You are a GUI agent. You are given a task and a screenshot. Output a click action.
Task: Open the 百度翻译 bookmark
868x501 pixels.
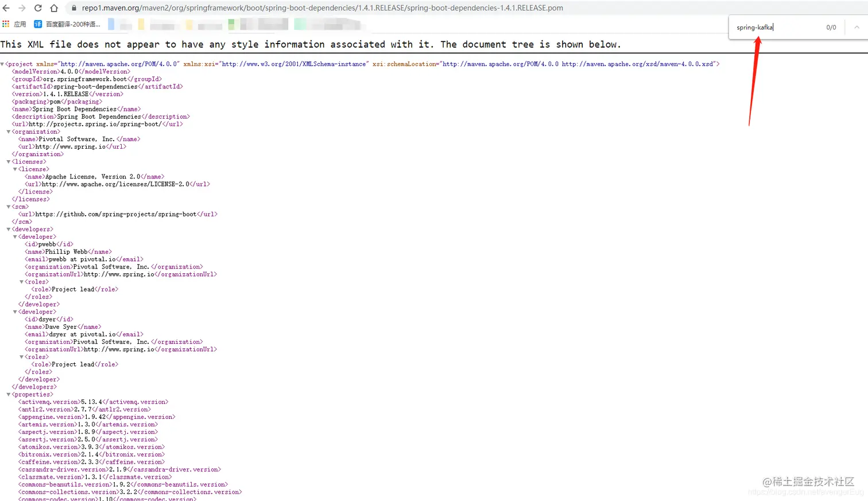[67, 24]
